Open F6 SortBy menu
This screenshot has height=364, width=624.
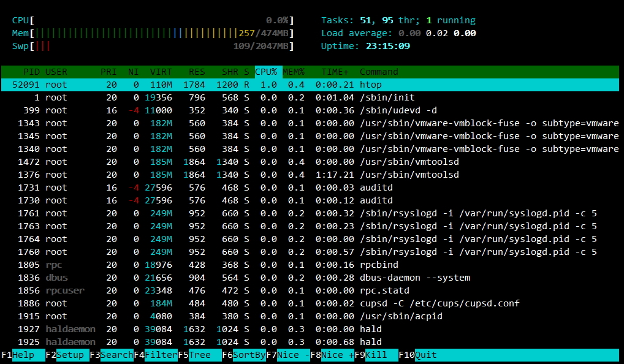[245, 355]
